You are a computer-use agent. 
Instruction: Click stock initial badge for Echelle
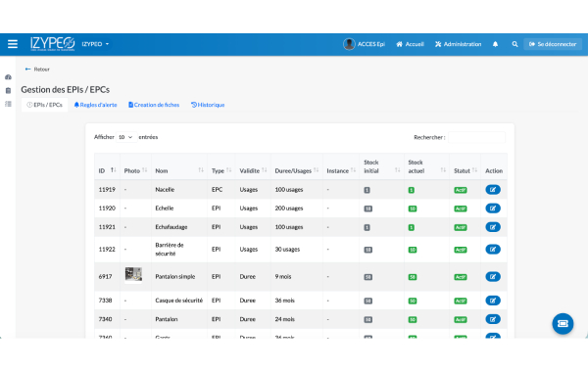click(367, 209)
